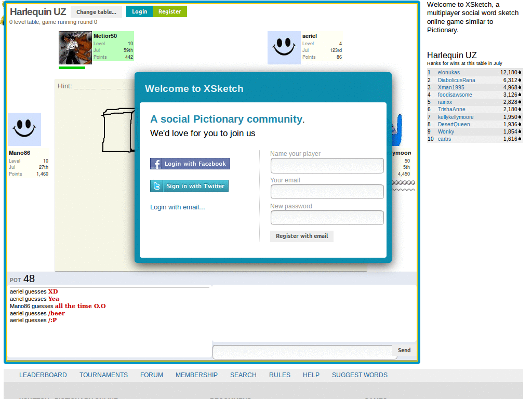Open carbs's profile link
This screenshot has height=399, width=532.
click(x=444, y=139)
